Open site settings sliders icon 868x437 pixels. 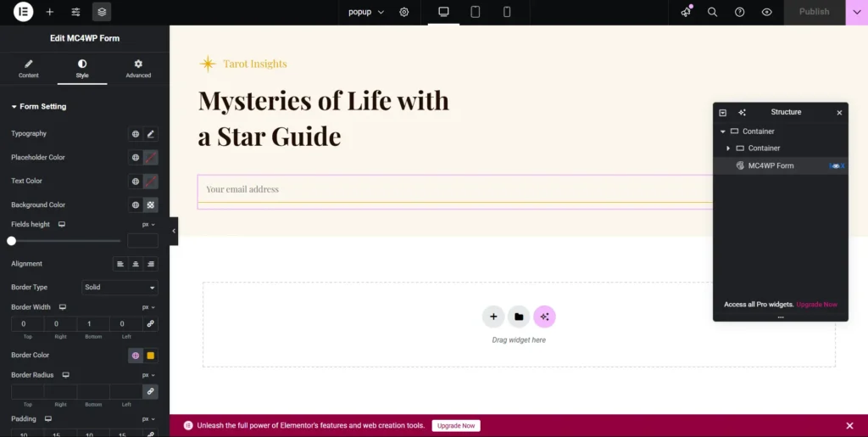75,12
